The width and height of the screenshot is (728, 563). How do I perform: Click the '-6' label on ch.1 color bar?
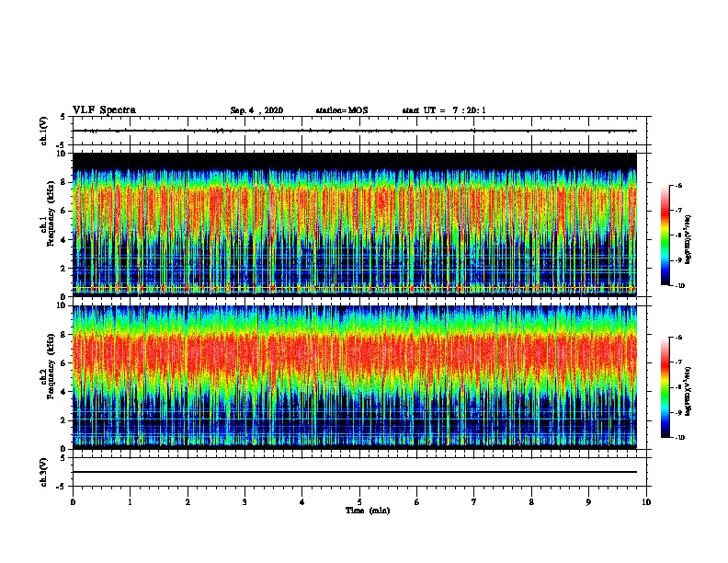pyautogui.click(x=678, y=186)
